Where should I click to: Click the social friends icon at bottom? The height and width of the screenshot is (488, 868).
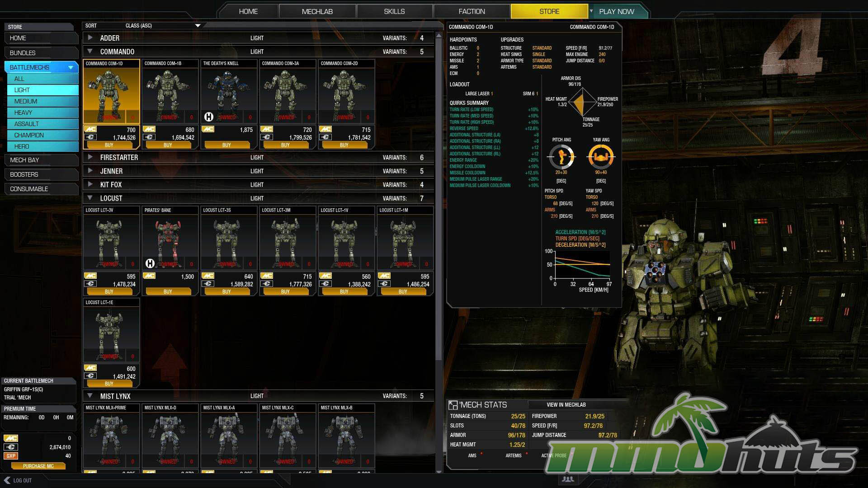click(x=568, y=479)
